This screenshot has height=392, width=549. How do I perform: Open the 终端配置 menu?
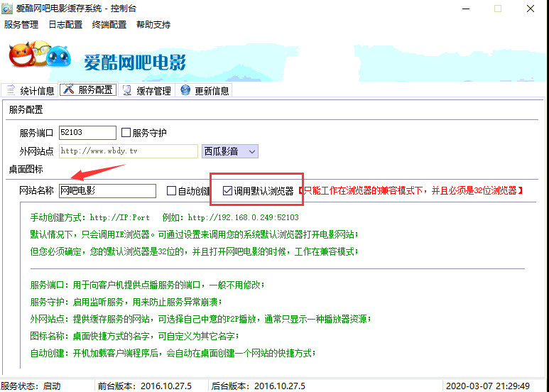(x=109, y=25)
